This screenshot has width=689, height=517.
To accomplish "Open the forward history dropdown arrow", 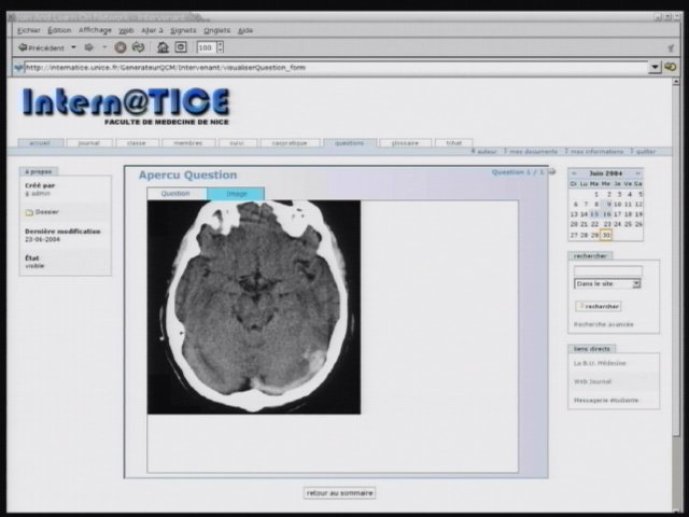I will click(x=105, y=47).
